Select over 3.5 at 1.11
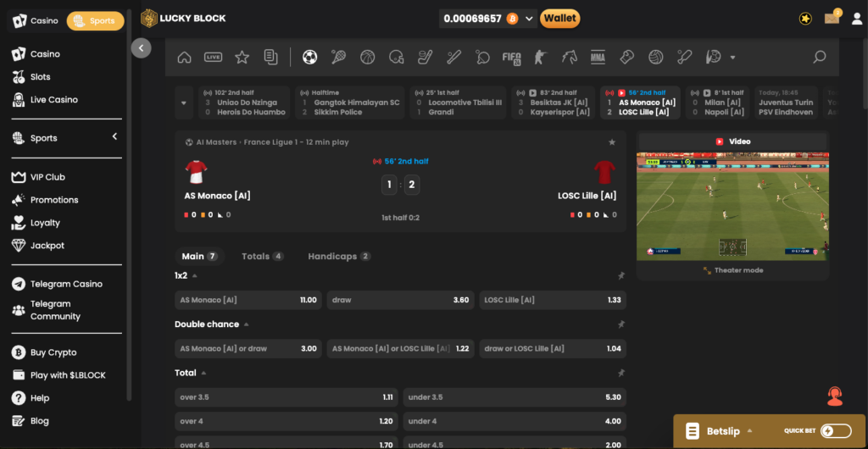The height and width of the screenshot is (449, 868). 287,397
